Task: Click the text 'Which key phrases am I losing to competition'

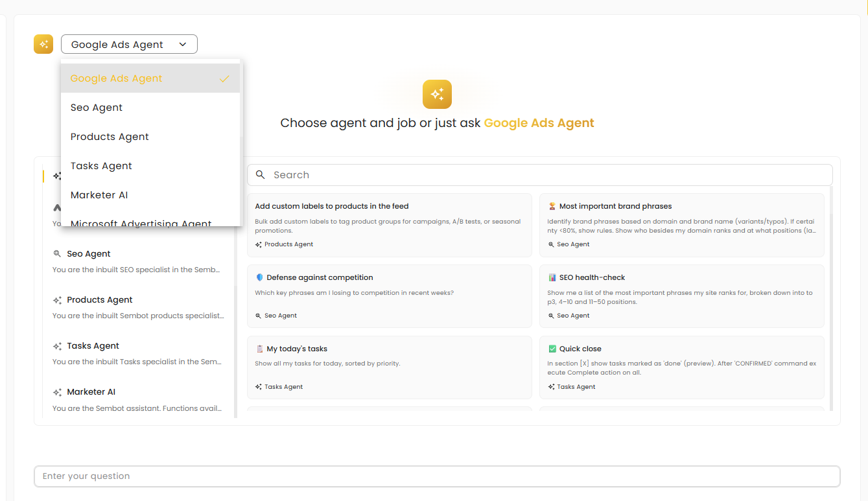Action: [355, 293]
